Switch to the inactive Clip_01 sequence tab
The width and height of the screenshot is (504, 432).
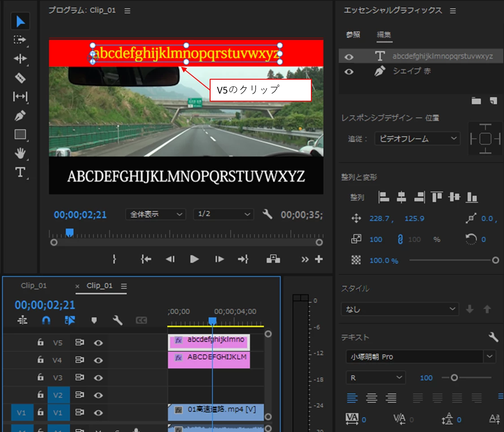(x=34, y=286)
